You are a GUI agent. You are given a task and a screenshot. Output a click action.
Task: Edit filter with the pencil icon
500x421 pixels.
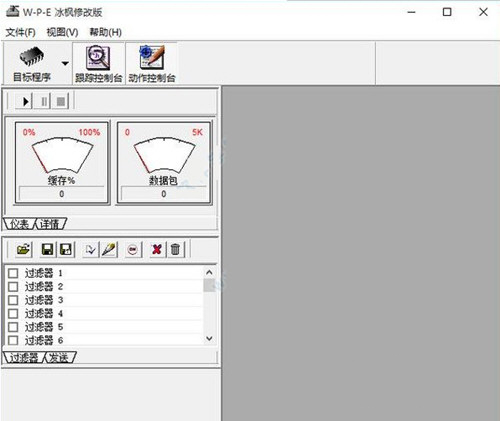[109, 249]
